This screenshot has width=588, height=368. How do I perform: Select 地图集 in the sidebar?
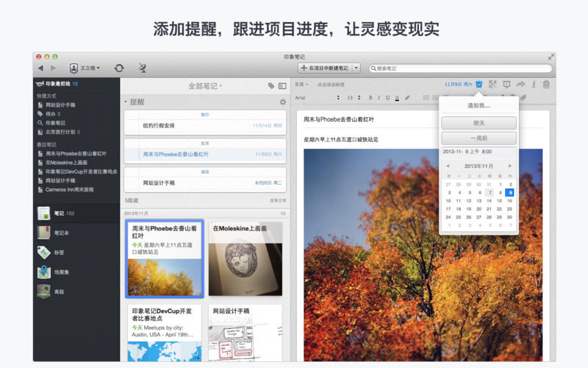pyautogui.click(x=62, y=272)
